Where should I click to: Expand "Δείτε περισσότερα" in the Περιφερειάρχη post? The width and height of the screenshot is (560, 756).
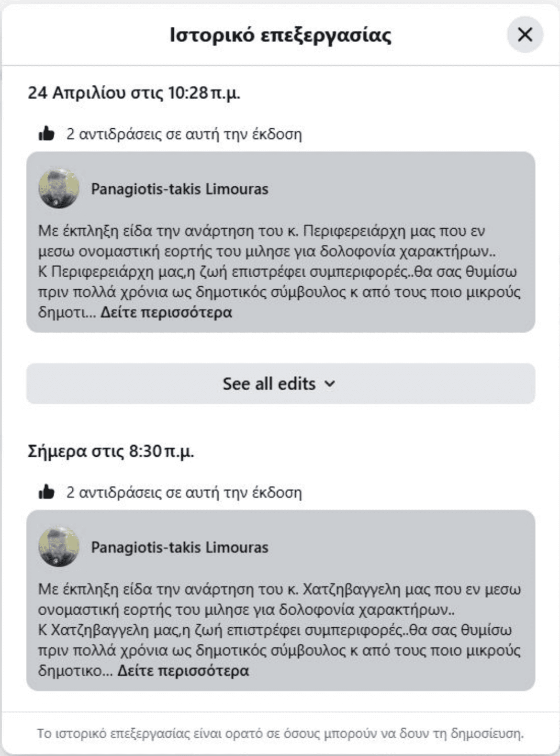(x=166, y=313)
